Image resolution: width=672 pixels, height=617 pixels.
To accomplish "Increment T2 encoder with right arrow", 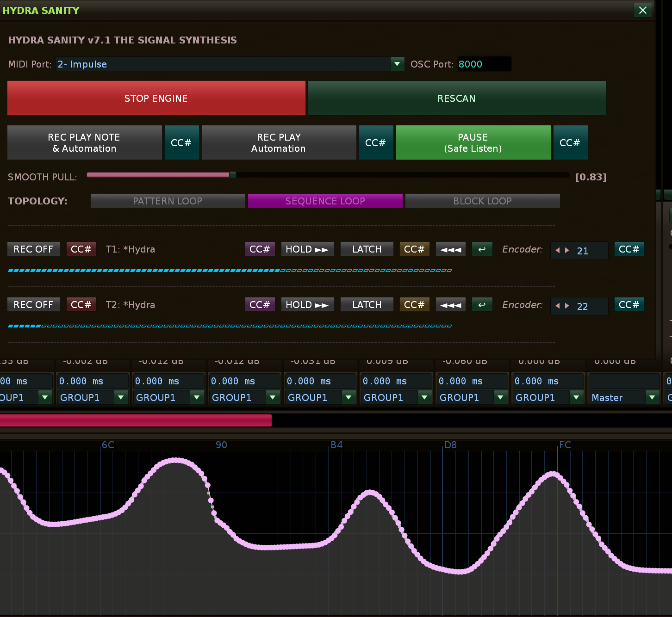I will pyautogui.click(x=567, y=306).
